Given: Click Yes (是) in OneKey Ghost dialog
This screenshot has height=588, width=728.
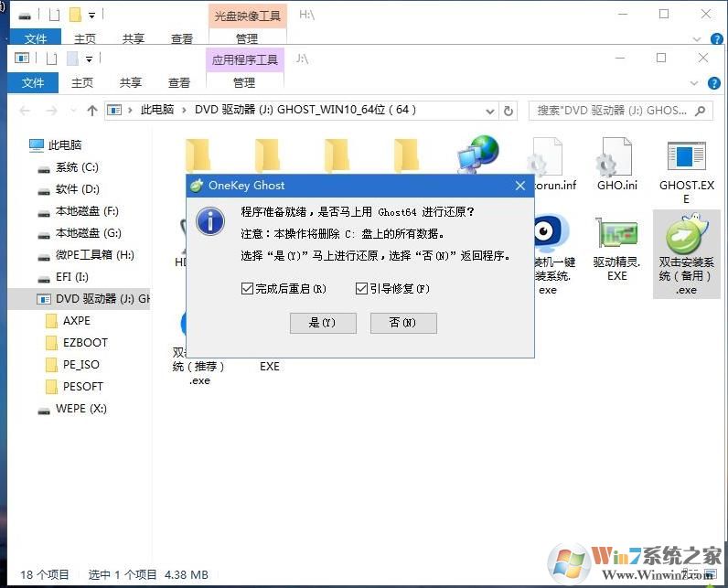Looking at the screenshot, I should coord(323,323).
